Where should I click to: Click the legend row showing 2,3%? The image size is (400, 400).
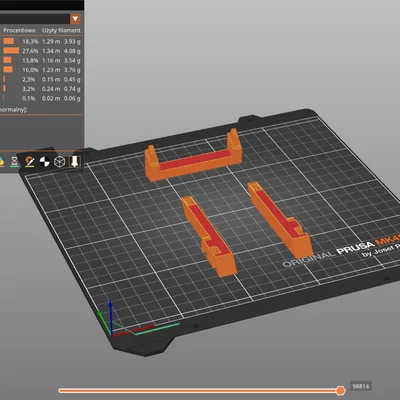pos(41,79)
